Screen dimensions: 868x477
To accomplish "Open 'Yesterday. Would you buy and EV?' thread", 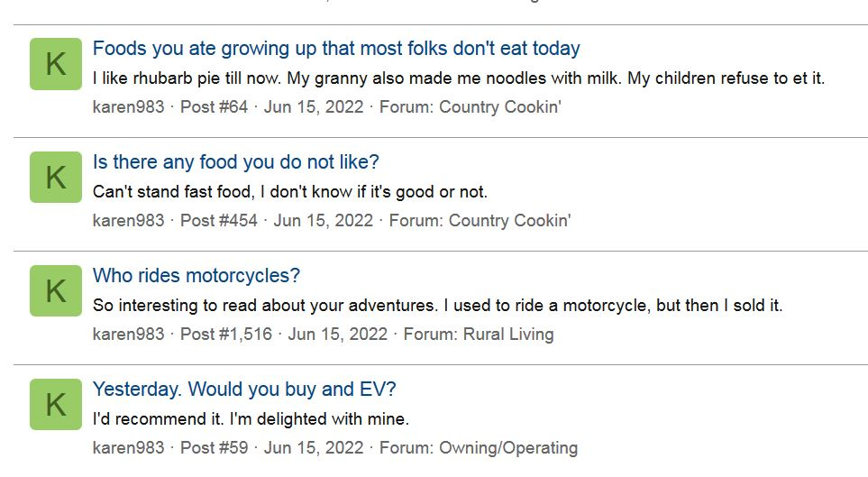I will pos(244,390).
